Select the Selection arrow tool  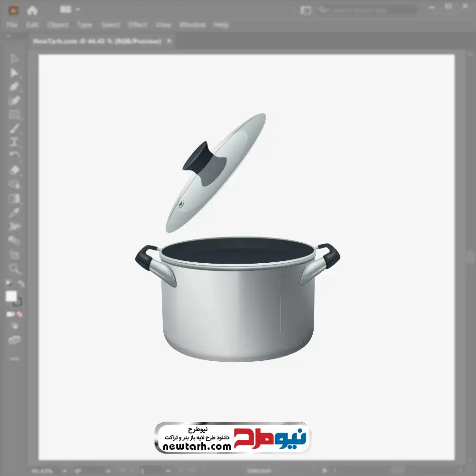coord(14,59)
